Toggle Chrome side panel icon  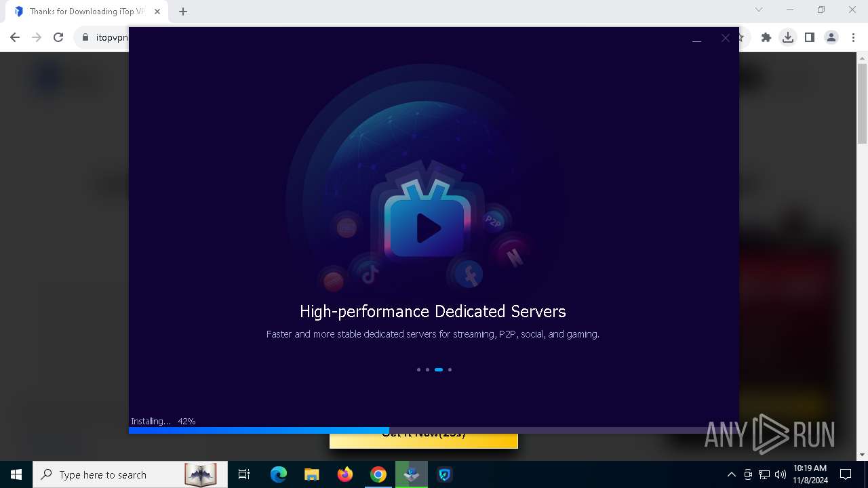coord(809,37)
